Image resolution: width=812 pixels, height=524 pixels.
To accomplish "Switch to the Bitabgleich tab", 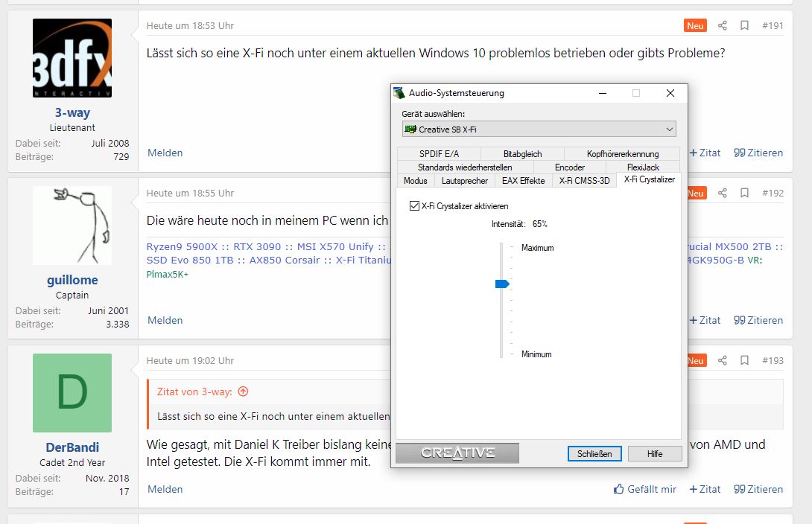I will pyautogui.click(x=522, y=153).
